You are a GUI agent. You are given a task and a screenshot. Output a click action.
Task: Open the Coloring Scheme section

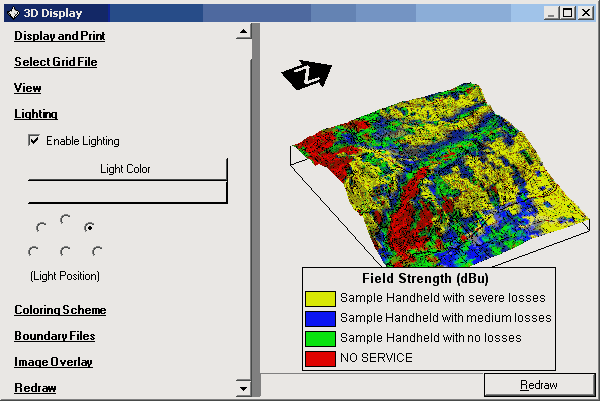click(60, 310)
